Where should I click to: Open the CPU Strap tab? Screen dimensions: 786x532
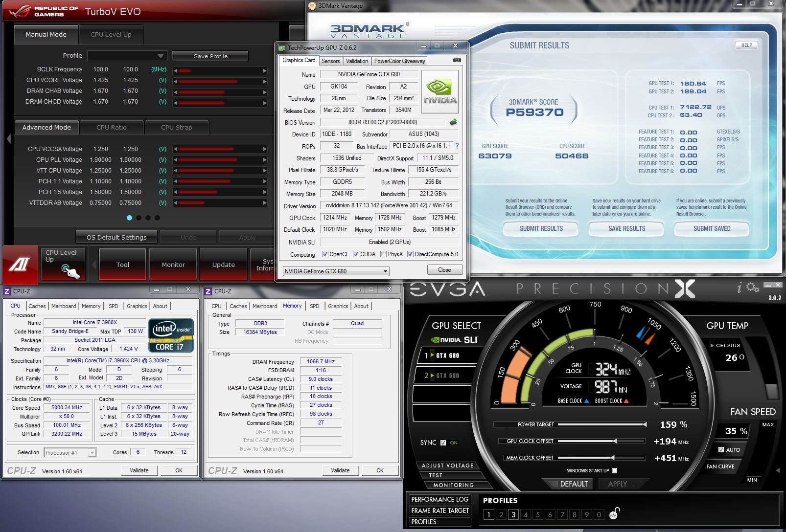177,128
